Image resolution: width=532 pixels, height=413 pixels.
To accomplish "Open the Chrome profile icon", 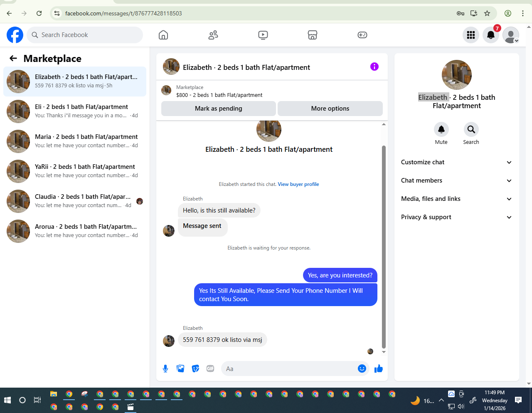I will coord(508,13).
